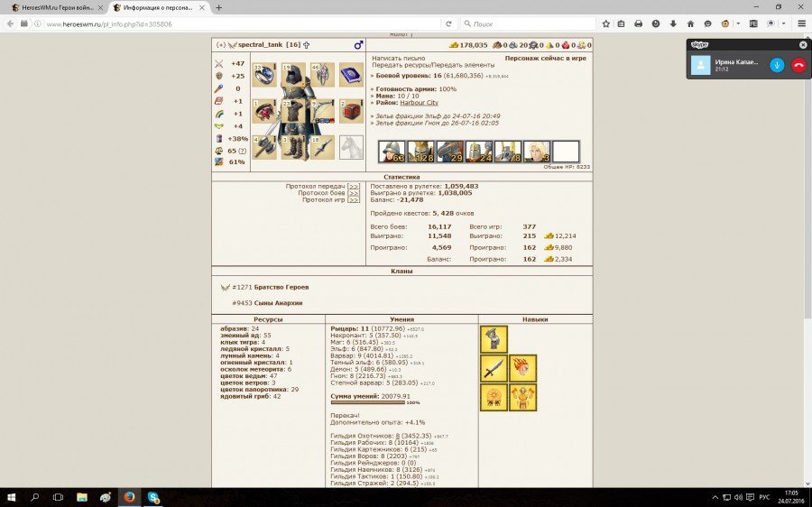The height and width of the screenshot is (507, 812).
Task: Click the browser back button
Action: (10, 23)
